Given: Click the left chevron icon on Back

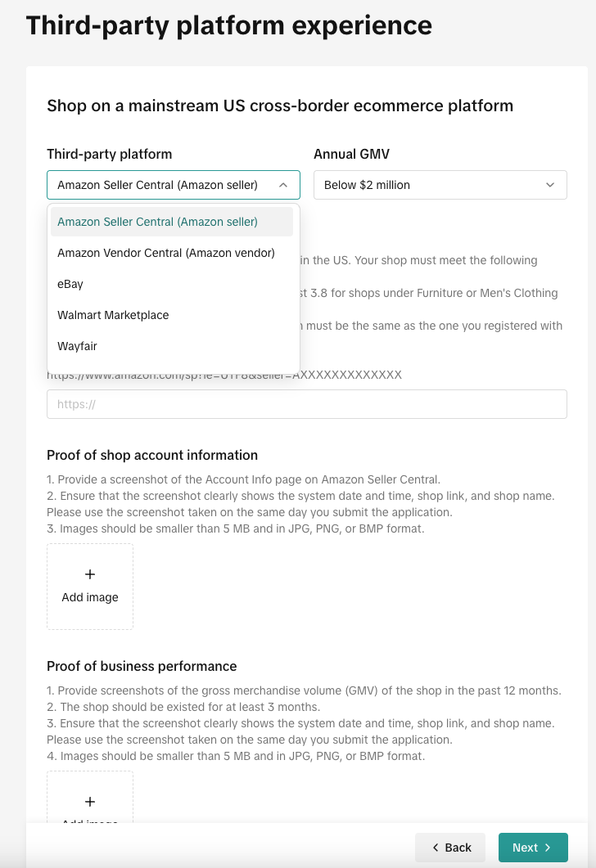Looking at the screenshot, I should coord(436,848).
